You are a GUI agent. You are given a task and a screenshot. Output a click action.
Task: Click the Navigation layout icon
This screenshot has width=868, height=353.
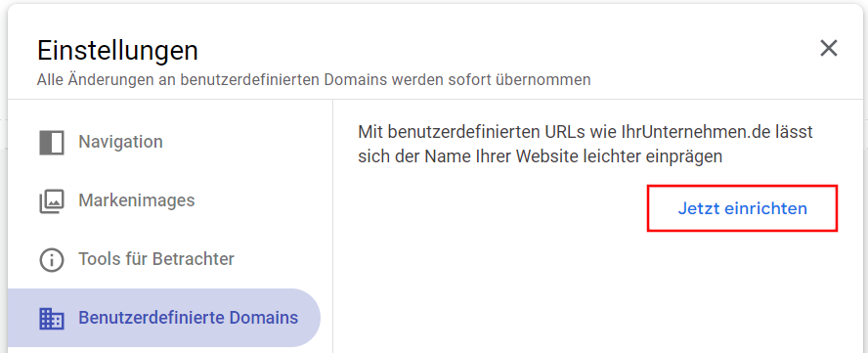[x=52, y=143]
